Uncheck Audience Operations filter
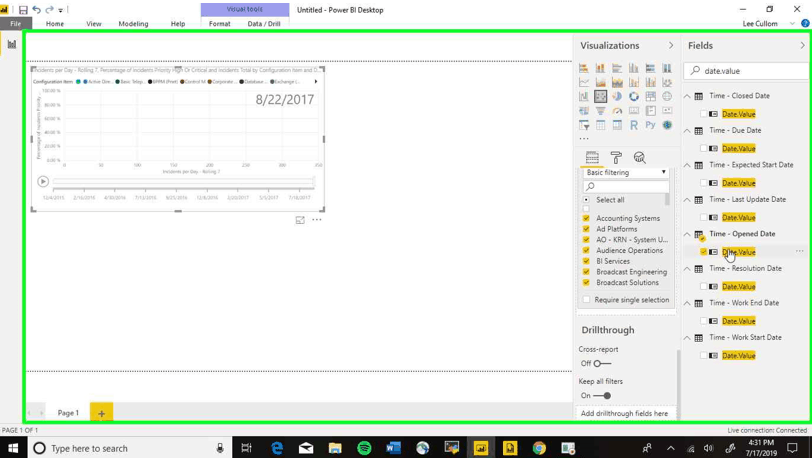 [x=586, y=250]
